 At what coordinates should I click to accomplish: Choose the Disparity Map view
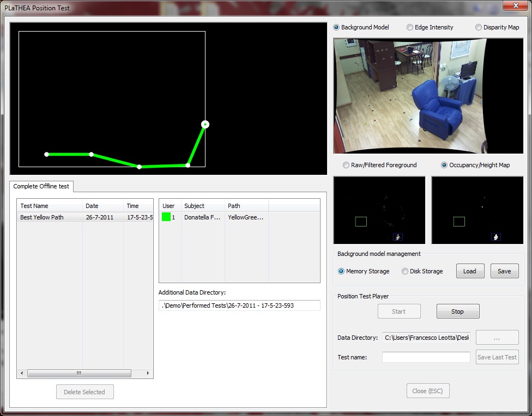click(479, 27)
